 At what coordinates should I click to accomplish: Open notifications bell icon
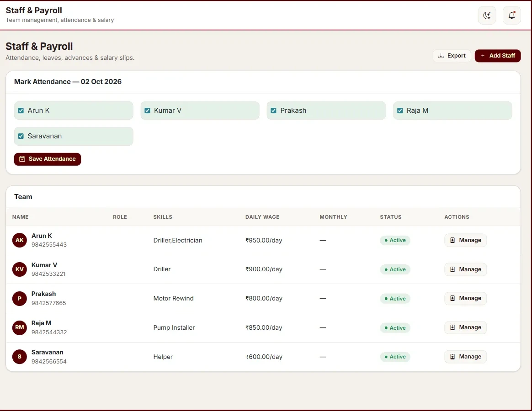click(x=511, y=15)
